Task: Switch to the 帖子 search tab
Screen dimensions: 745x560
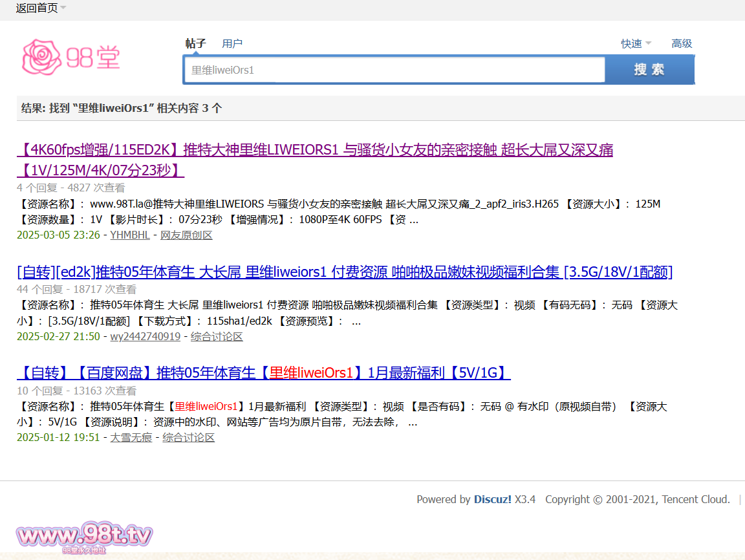Action: [x=195, y=43]
